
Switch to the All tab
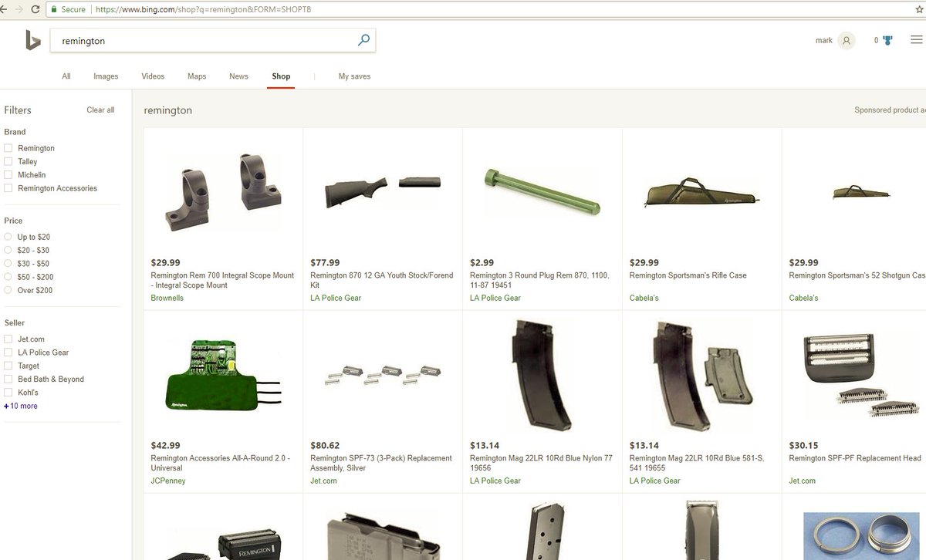click(66, 76)
